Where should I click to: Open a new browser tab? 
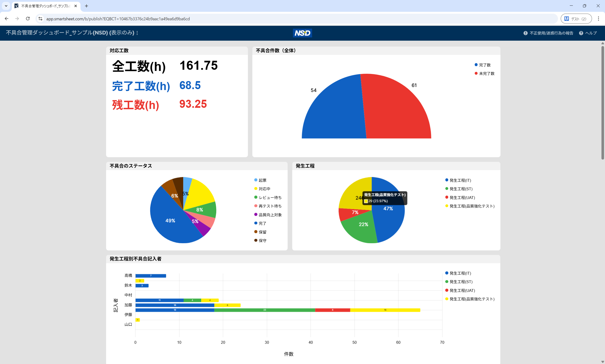pos(86,6)
